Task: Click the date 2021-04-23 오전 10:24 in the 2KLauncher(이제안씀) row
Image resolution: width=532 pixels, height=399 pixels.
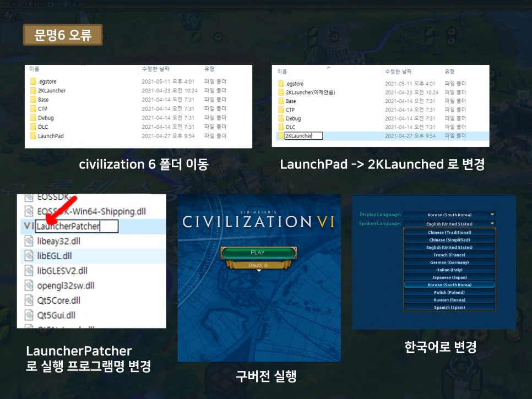Action: click(x=411, y=92)
